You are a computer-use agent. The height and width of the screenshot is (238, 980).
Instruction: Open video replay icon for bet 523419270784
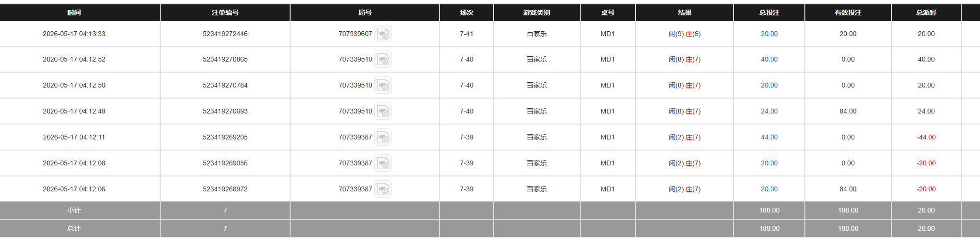(383, 86)
